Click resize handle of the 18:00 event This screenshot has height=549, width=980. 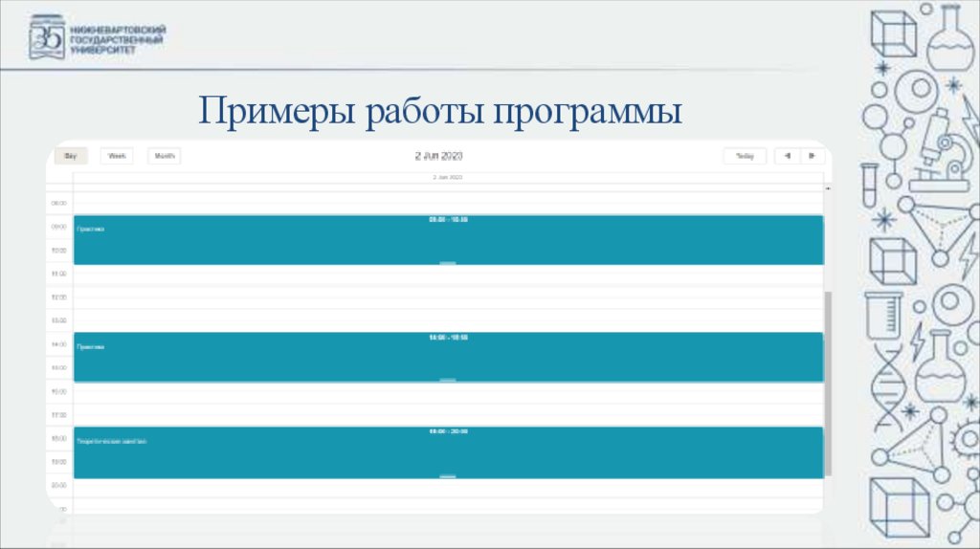[448, 476]
